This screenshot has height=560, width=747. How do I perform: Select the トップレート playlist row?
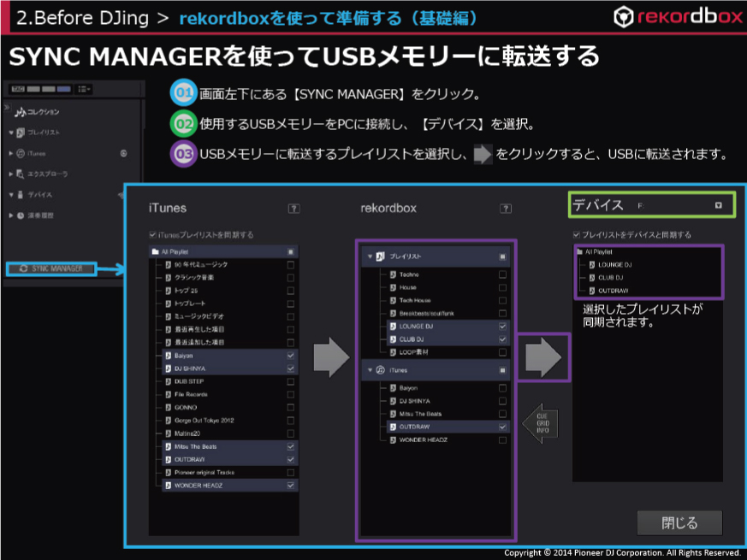click(232, 304)
